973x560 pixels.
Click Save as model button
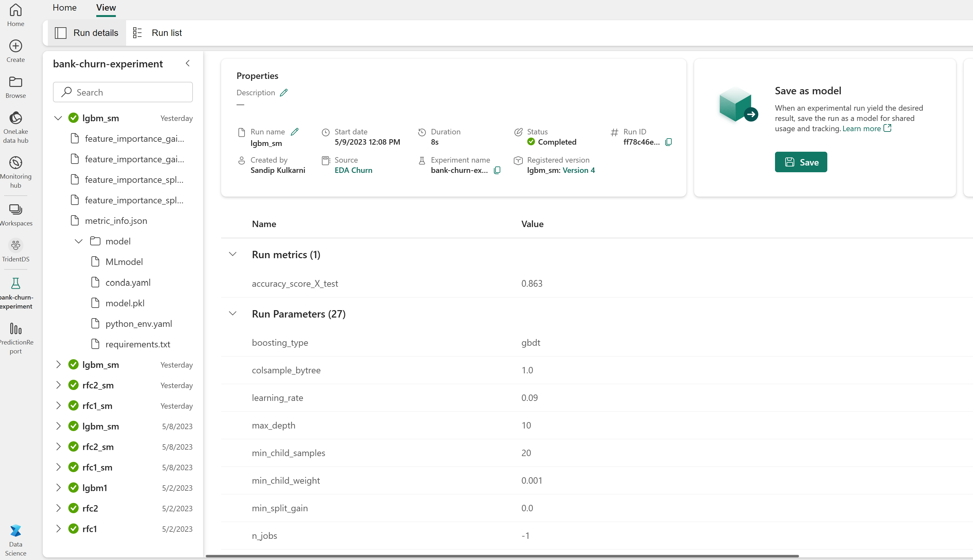click(x=801, y=162)
